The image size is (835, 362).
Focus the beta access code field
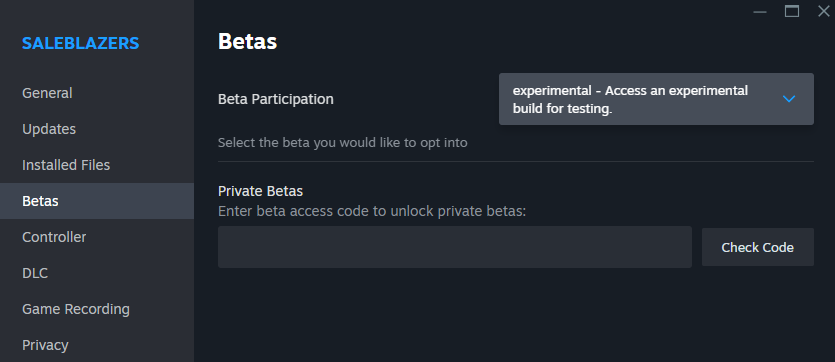pyautogui.click(x=455, y=247)
